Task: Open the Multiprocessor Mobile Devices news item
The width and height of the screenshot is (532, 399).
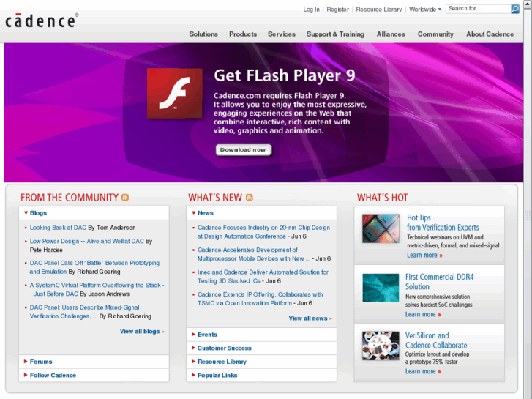Action: coord(254,254)
